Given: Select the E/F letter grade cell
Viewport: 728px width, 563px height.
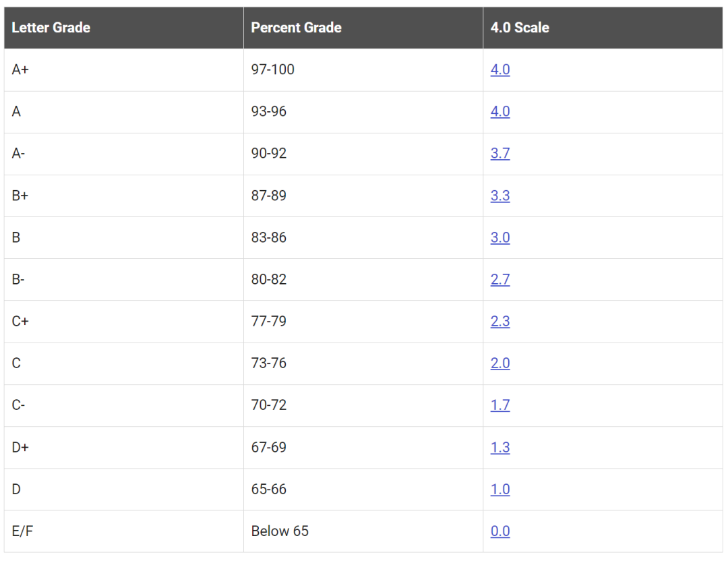Looking at the screenshot, I should pyautogui.click(x=124, y=531).
